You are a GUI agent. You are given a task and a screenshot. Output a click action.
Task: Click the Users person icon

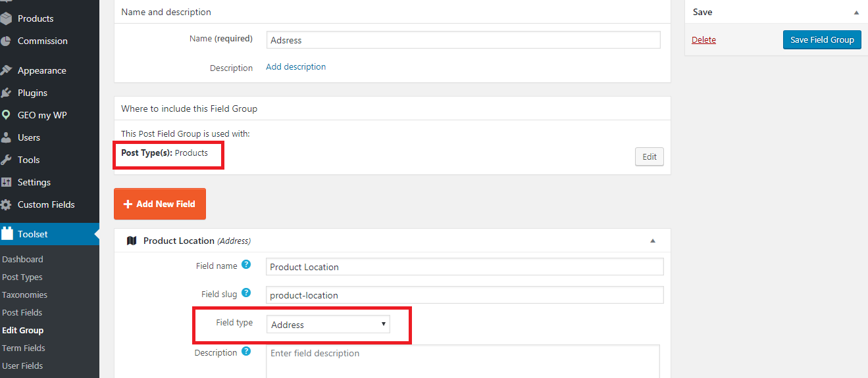(6, 137)
